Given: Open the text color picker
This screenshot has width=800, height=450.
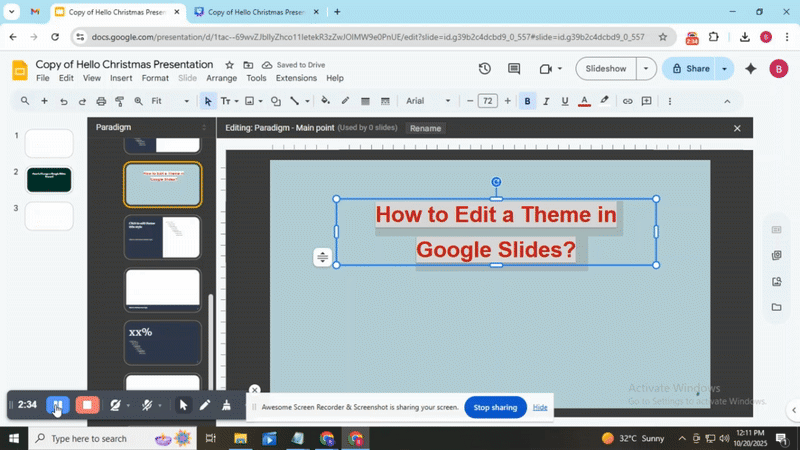Looking at the screenshot, I should click(x=584, y=101).
